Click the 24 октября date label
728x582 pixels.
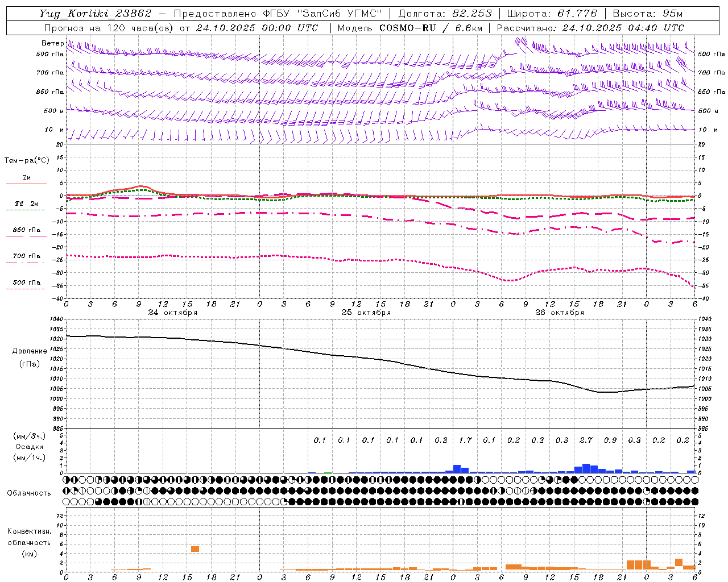173,313
